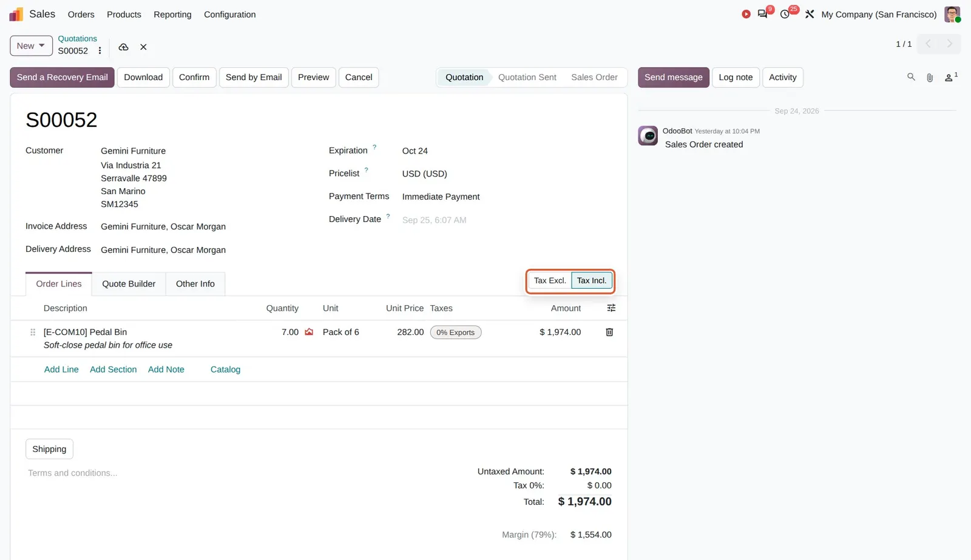Open the Products menu
The image size is (971, 560).
pos(124,14)
